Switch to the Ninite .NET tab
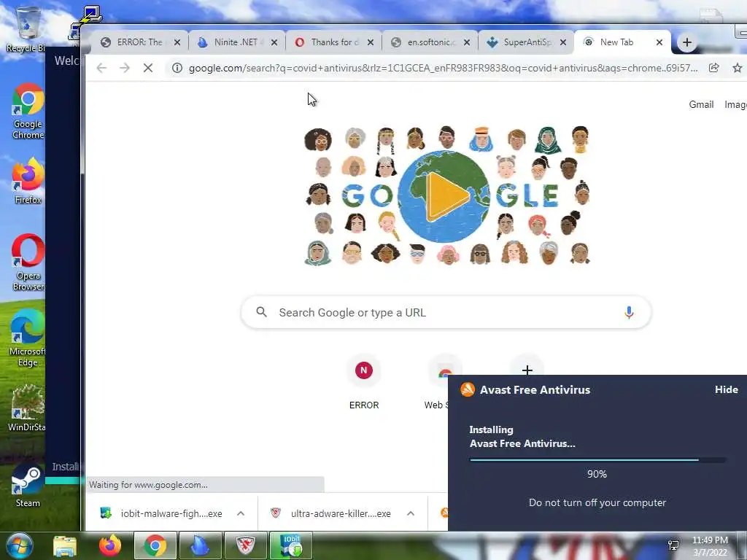 pyautogui.click(x=236, y=42)
